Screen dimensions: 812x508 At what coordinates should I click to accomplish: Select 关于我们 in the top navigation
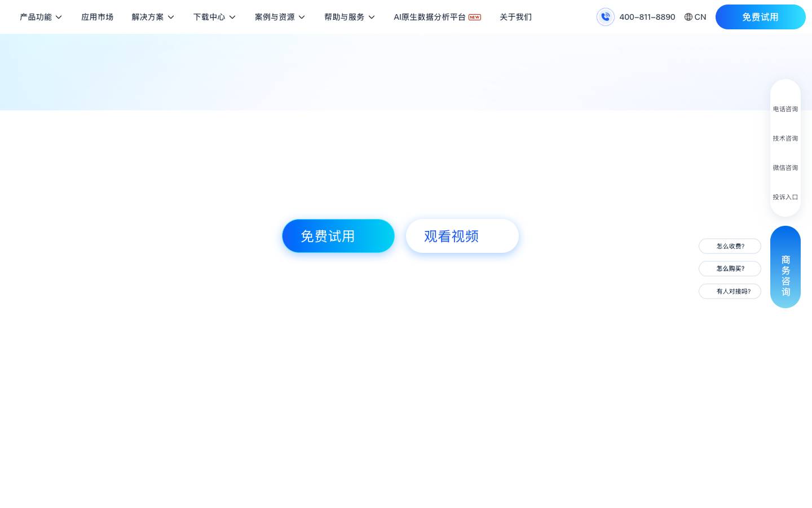click(x=515, y=17)
